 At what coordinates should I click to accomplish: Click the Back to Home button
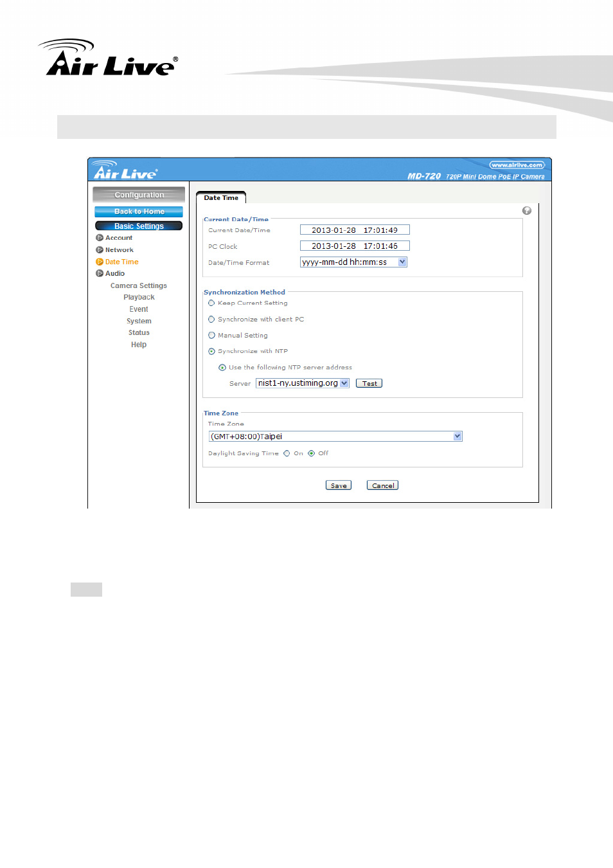[x=139, y=212]
